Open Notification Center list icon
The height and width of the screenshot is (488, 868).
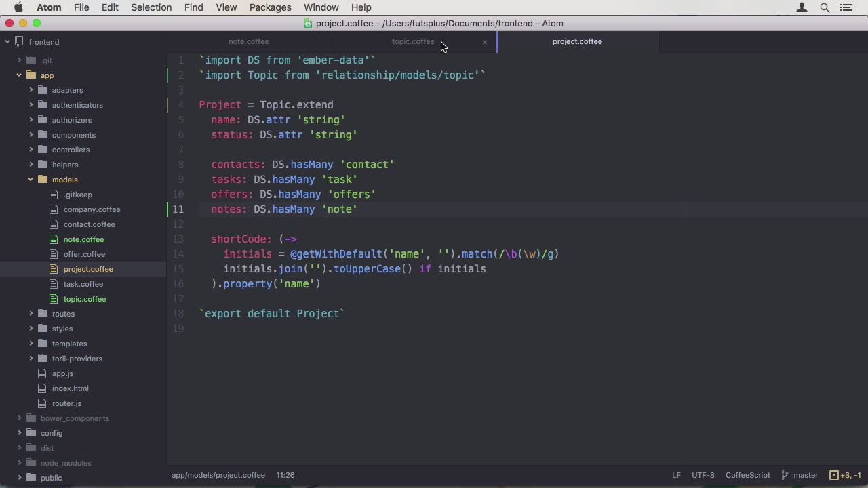pos(846,7)
